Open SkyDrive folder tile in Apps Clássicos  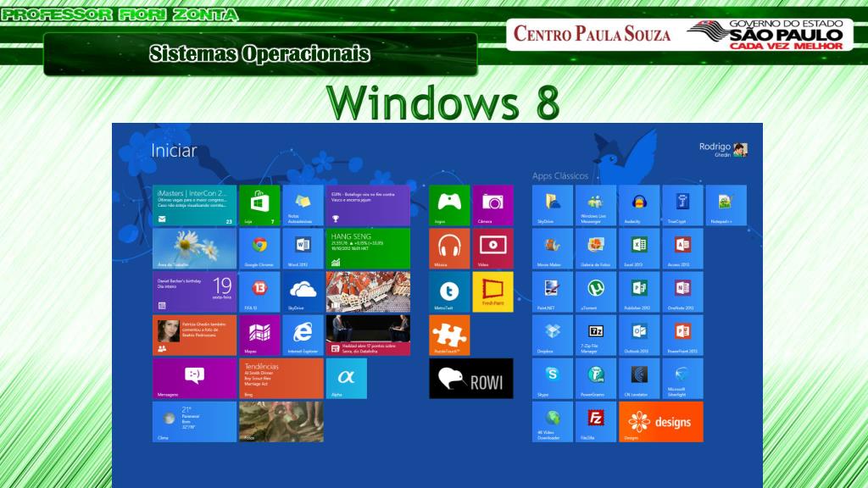point(553,205)
